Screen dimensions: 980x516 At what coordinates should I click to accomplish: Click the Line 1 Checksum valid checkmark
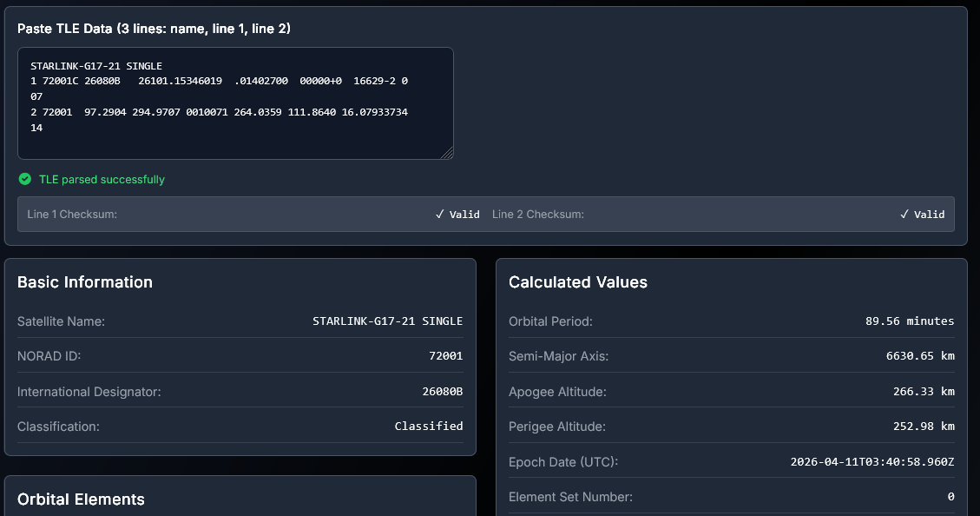click(x=440, y=215)
